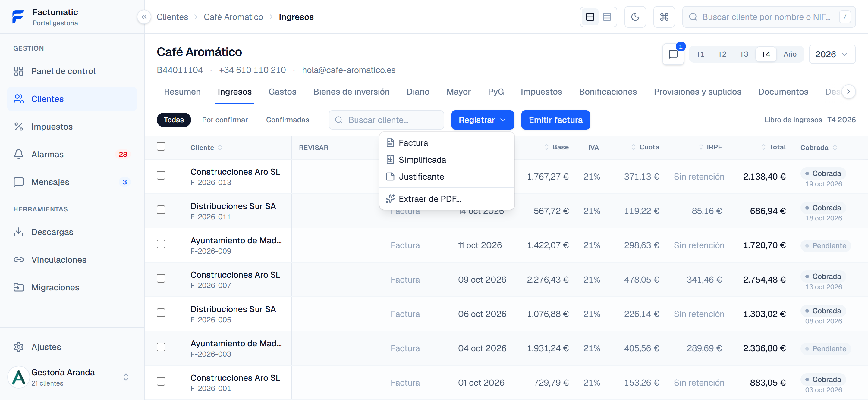Choose Justificante from the Registrar menu
868x400 pixels.
pyautogui.click(x=446, y=177)
